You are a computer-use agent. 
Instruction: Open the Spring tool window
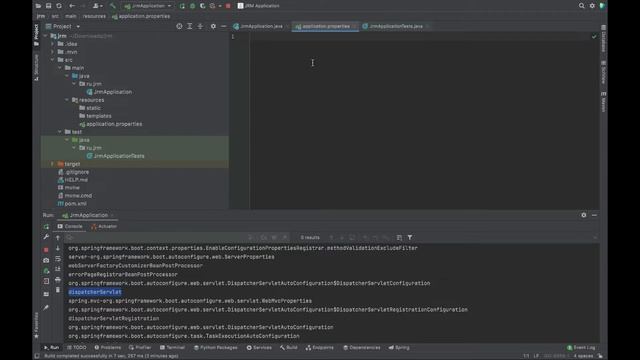(x=399, y=347)
